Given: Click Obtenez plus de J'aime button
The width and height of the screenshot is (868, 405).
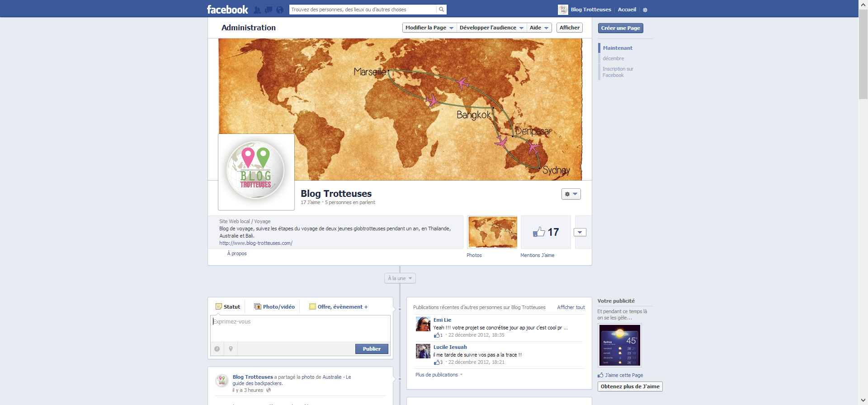Looking at the screenshot, I should pos(630,386).
